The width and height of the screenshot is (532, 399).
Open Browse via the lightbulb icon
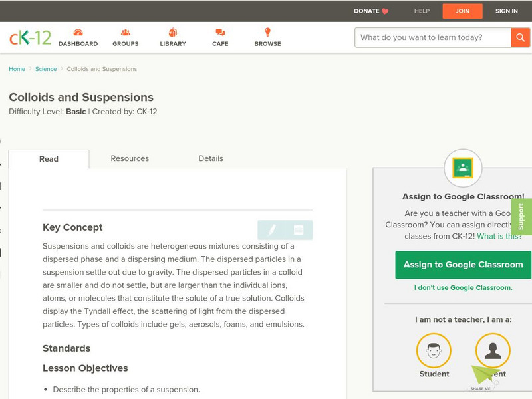click(x=267, y=32)
